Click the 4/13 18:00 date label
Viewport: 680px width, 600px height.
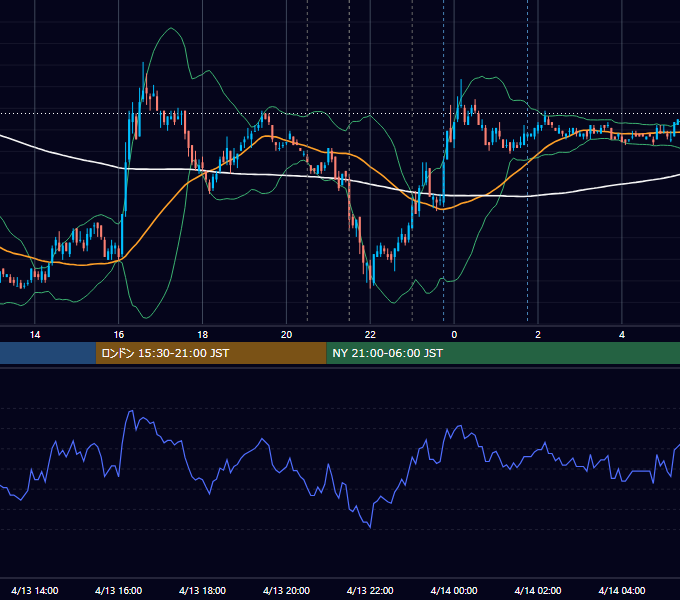click(203, 590)
